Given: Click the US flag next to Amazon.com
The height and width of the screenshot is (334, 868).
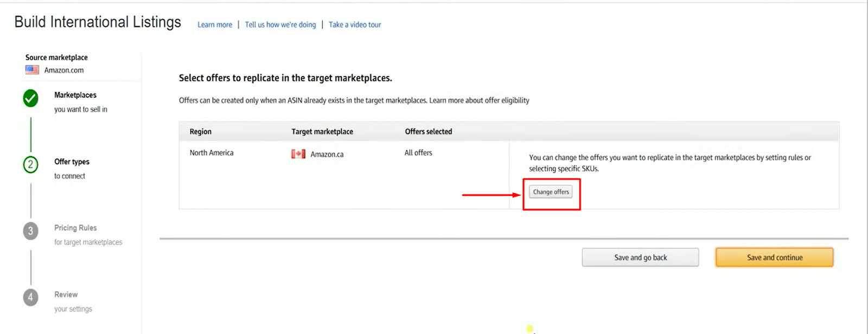Looking at the screenshot, I should pos(32,70).
